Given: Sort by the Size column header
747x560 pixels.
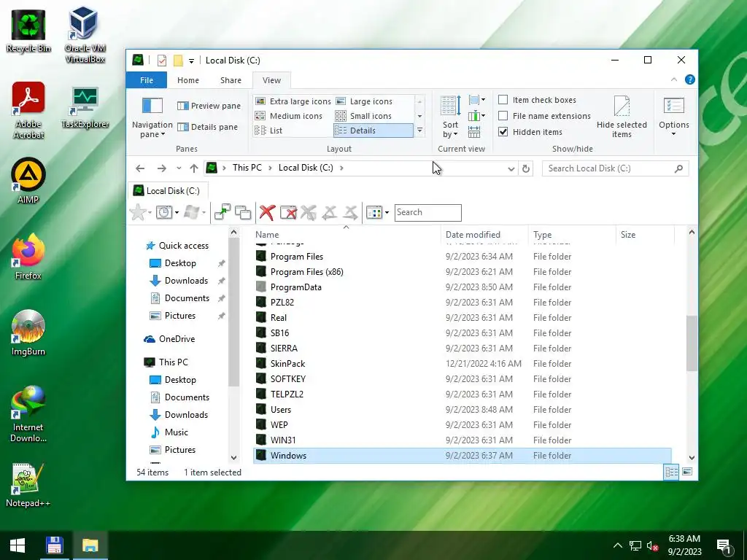Looking at the screenshot, I should pyautogui.click(x=646, y=234).
